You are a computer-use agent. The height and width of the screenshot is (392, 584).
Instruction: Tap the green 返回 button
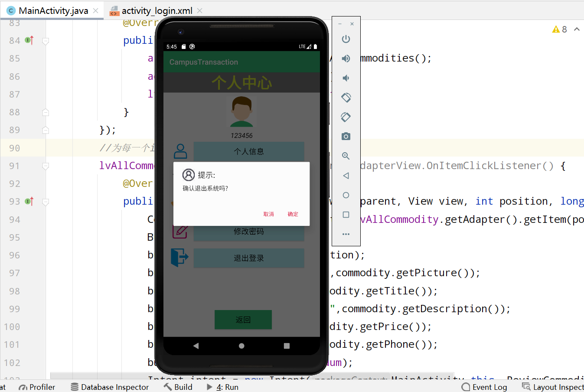(243, 320)
